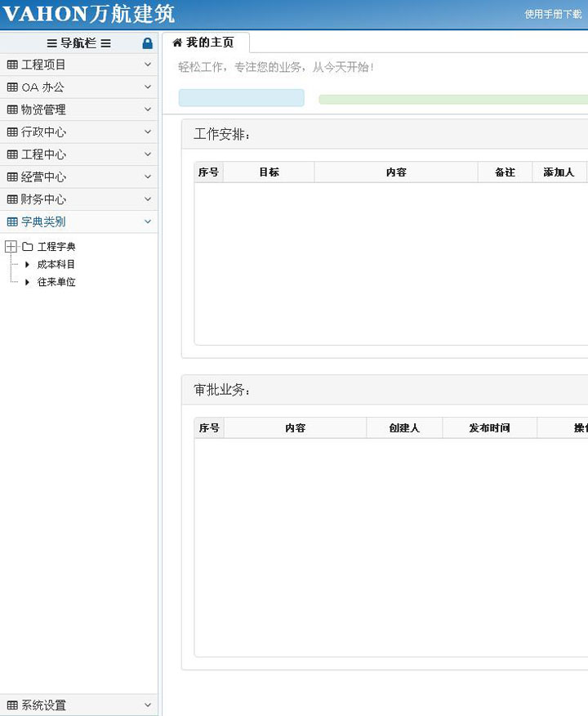Viewport: 588px width, 716px height.
Task: Click the grid icon beside OA 办公
Action: pyautogui.click(x=12, y=87)
